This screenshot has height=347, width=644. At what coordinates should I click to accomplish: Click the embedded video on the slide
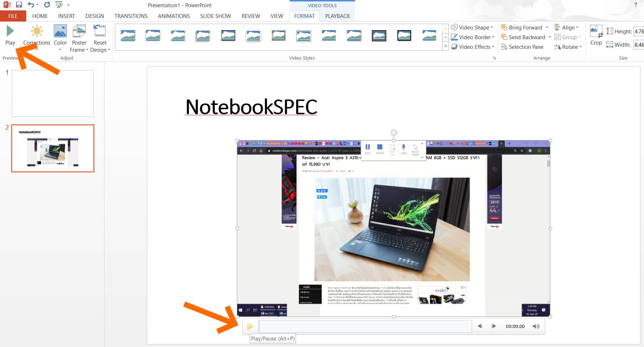393,228
